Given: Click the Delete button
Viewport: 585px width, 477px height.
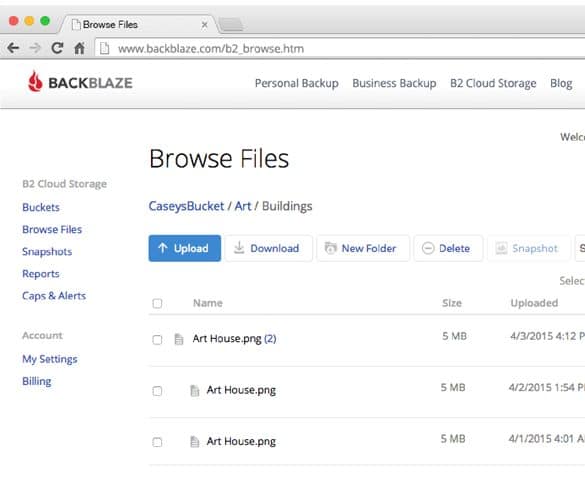Looking at the screenshot, I should [x=448, y=248].
